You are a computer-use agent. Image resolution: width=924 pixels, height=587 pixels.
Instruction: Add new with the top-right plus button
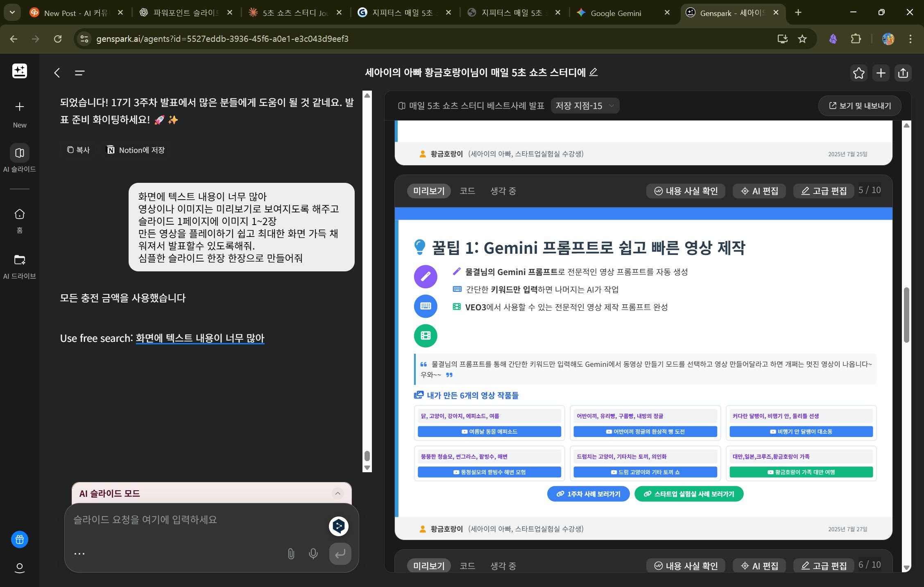tap(881, 73)
